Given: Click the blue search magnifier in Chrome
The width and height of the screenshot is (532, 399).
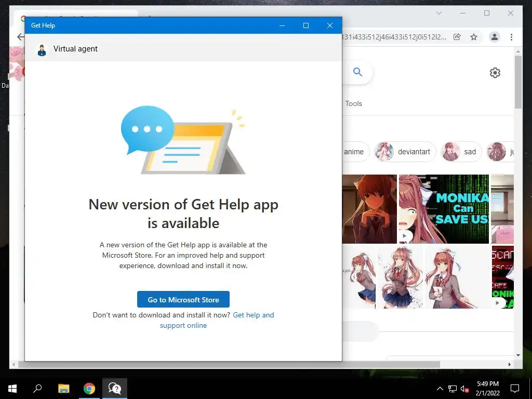Looking at the screenshot, I should (357, 72).
